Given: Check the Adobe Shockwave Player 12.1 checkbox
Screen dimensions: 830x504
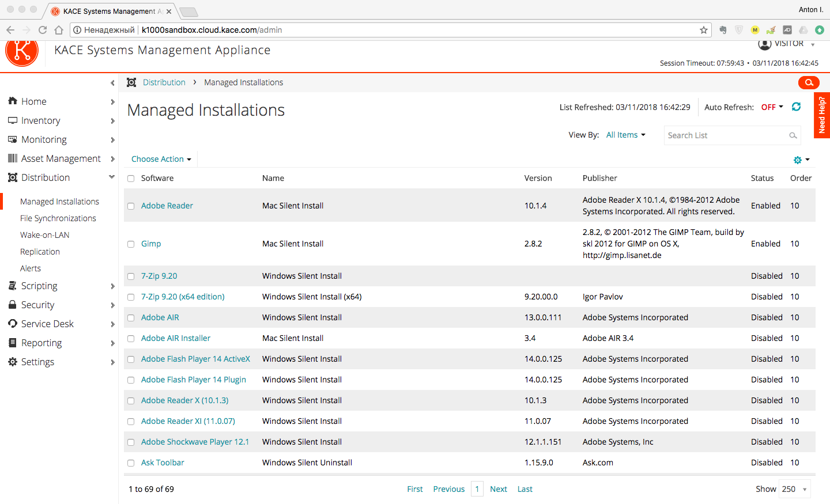Looking at the screenshot, I should coord(131,442).
